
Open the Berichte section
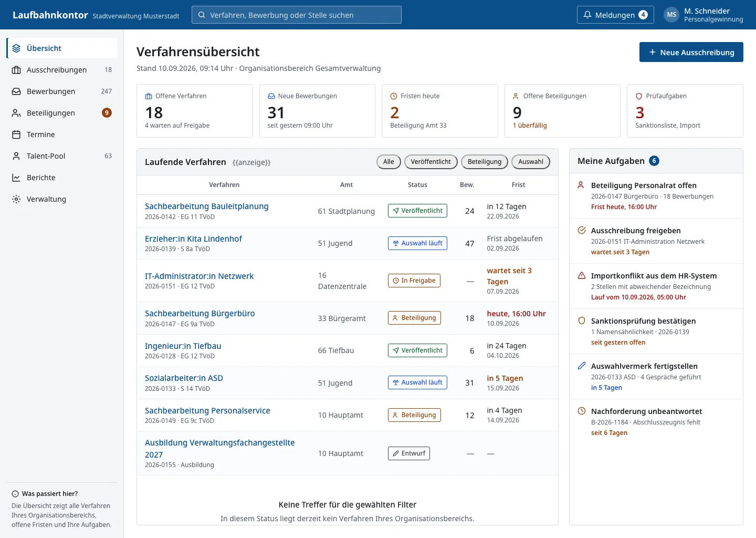click(x=62, y=178)
